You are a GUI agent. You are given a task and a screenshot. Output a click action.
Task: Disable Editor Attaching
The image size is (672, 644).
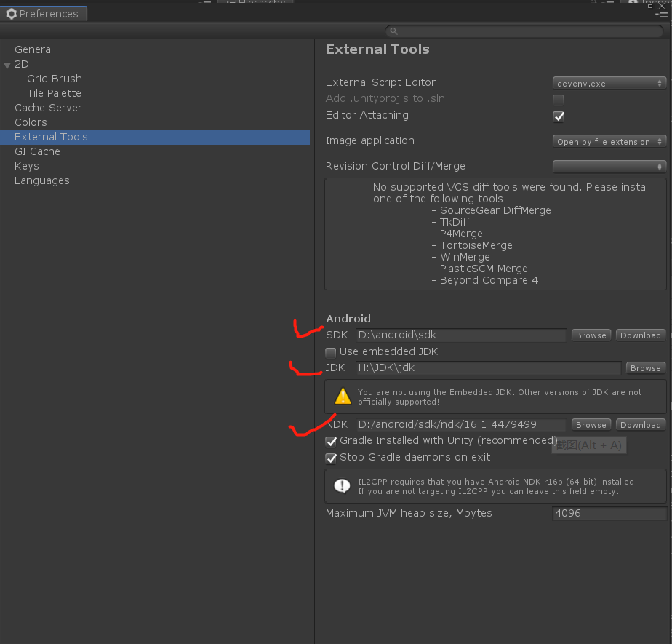[x=559, y=116]
